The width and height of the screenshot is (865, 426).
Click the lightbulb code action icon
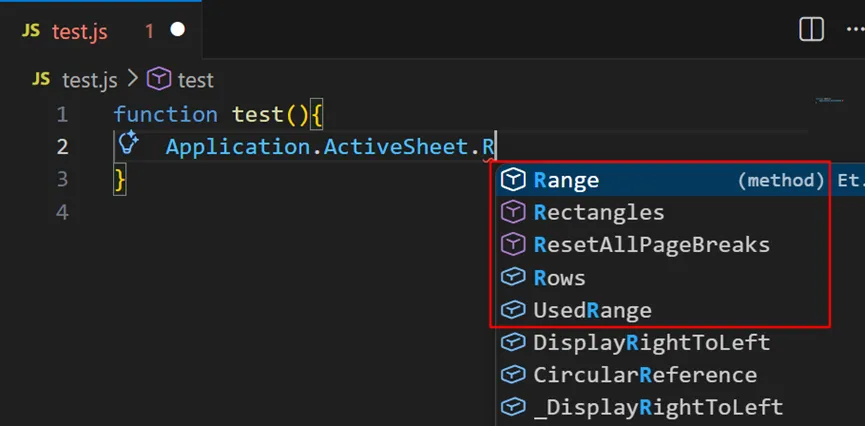[x=127, y=144]
